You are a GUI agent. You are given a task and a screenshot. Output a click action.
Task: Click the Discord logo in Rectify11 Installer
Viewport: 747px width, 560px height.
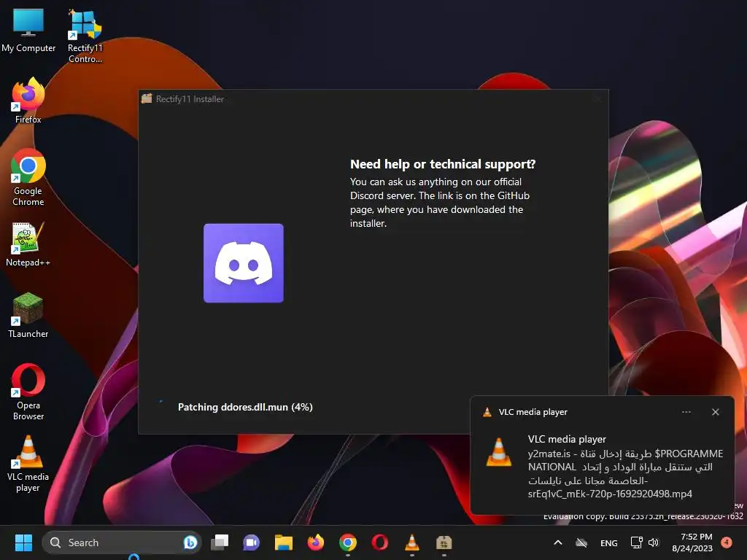click(x=244, y=262)
